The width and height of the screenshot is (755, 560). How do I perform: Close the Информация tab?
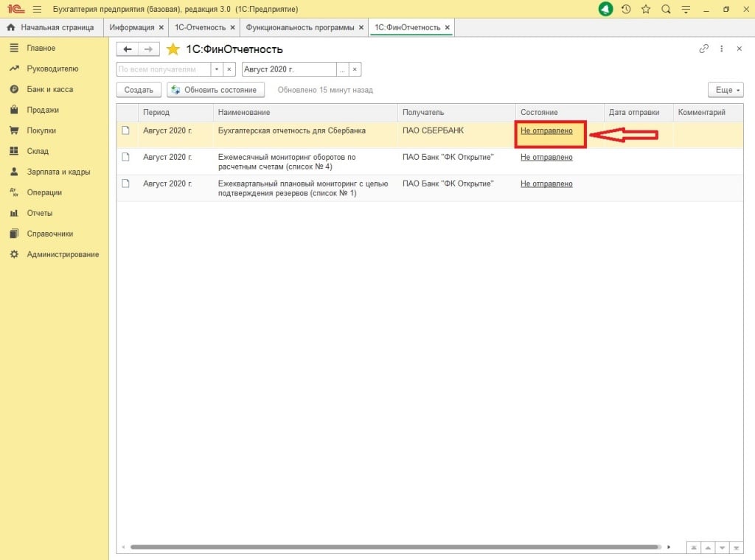(x=161, y=27)
